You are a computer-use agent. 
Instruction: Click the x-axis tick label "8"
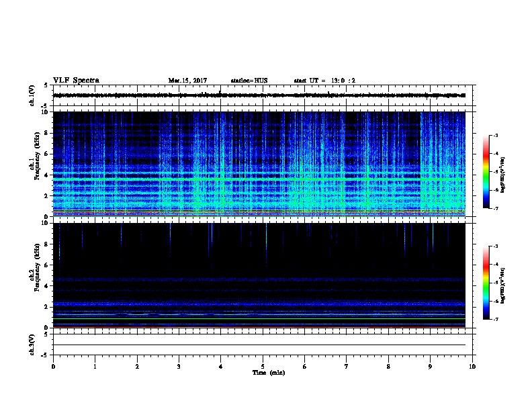(388, 366)
